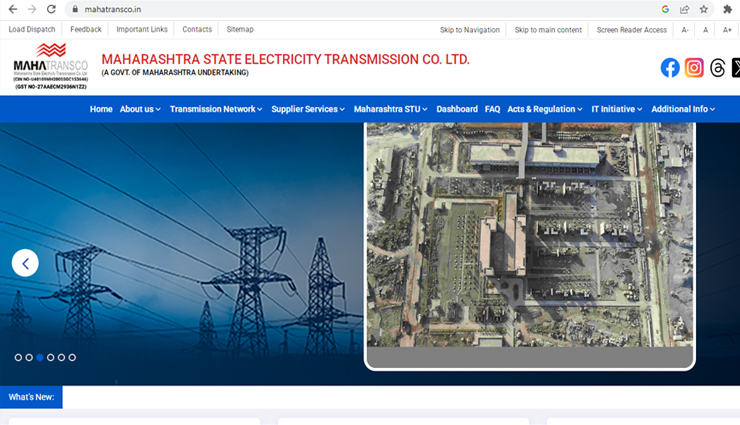Screen dimensions: 740x425
Task: Open the Instagram icon link
Action: [x=694, y=68]
